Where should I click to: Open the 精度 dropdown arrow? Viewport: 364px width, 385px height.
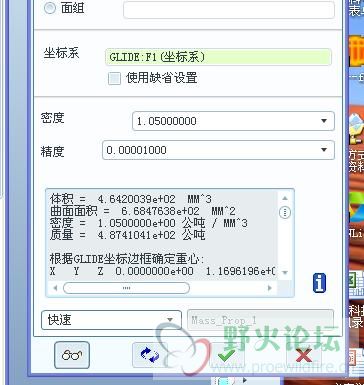324,150
